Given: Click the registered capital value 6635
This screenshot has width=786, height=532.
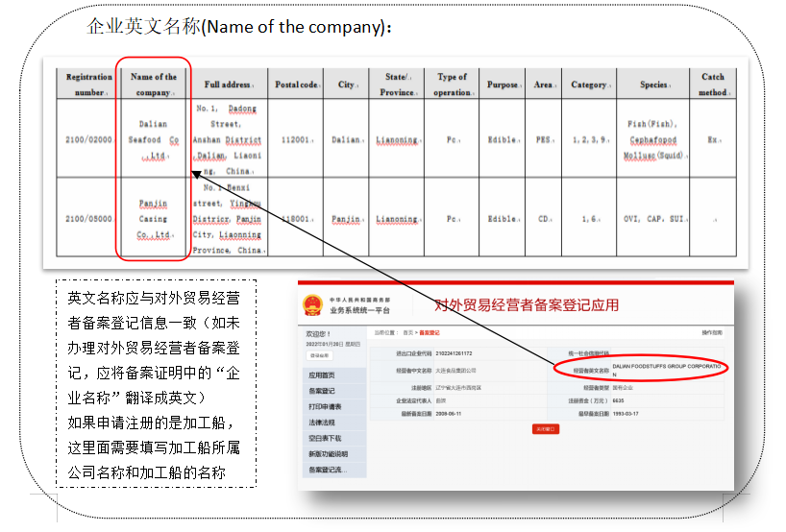Looking at the screenshot, I should pos(618,400).
